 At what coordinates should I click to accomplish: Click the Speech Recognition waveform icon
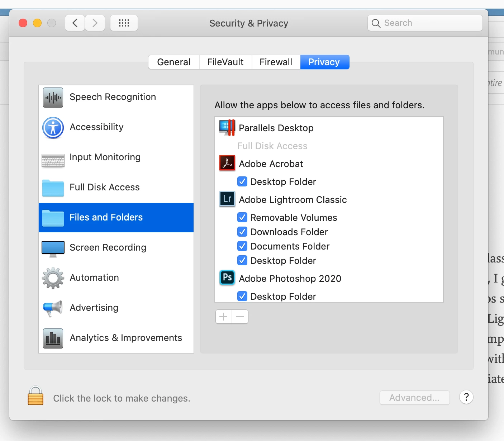pyautogui.click(x=53, y=97)
